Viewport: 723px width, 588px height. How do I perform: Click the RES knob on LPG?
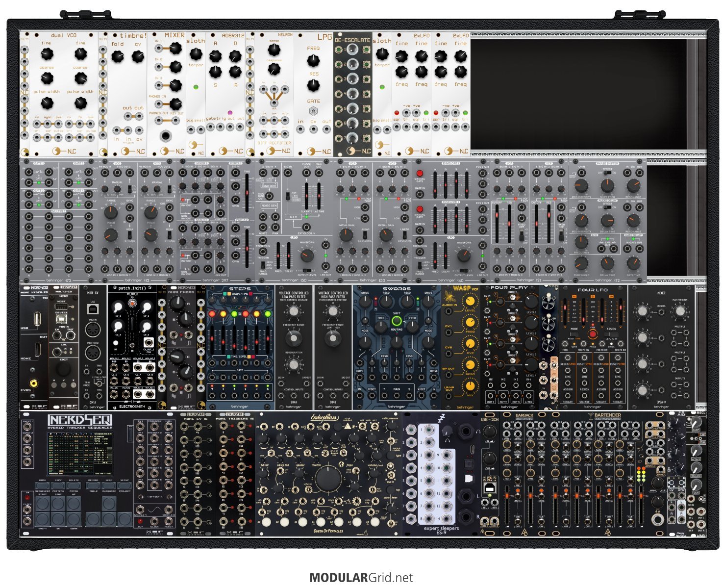(x=313, y=85)
